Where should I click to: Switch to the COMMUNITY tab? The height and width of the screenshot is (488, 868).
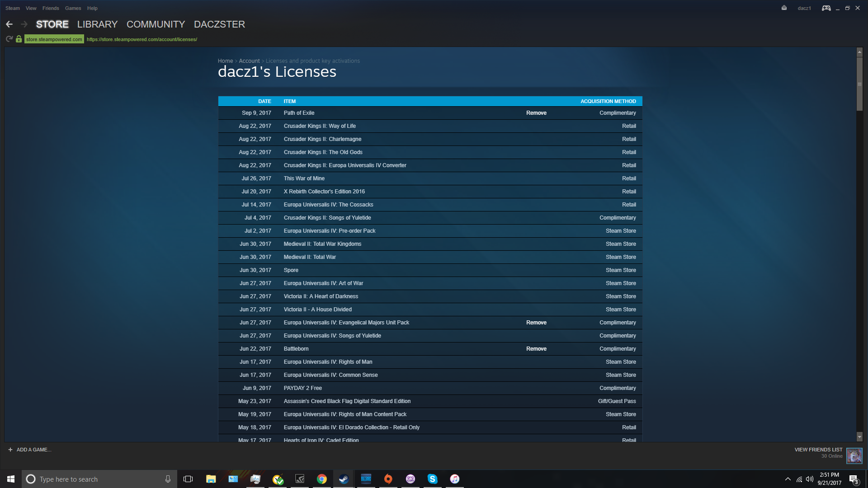[156, 24]
